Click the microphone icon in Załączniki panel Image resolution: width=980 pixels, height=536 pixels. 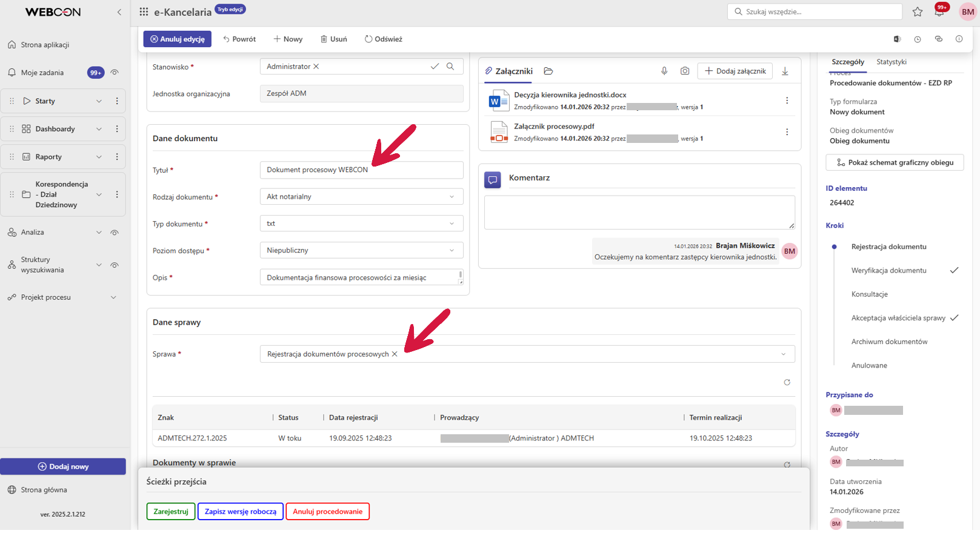(x=664, y=71)
